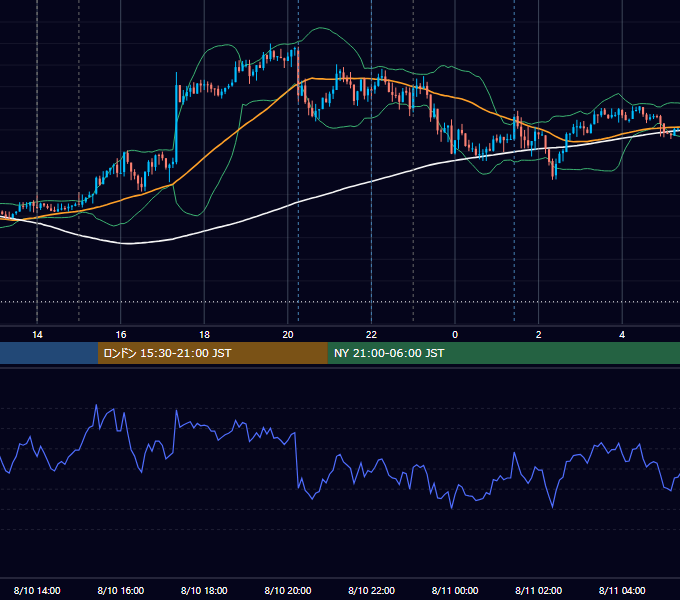Screen dimensions: 680x600
Task: Click the 8/11 02:00 date label
Action: click(539, 590)
